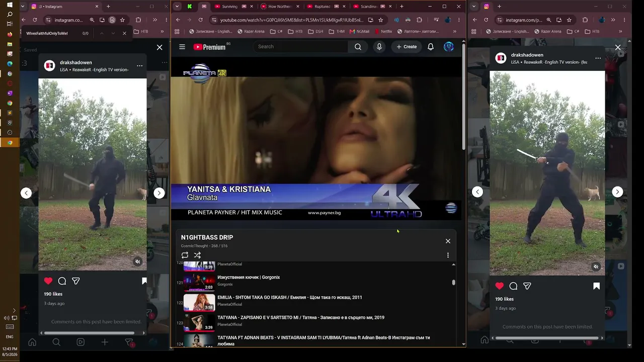Open TATYANA - ZAPISANO E V SARTSETO MI thumbnail
The height and width of the screenshot is (362, 644).
[199, 323]
